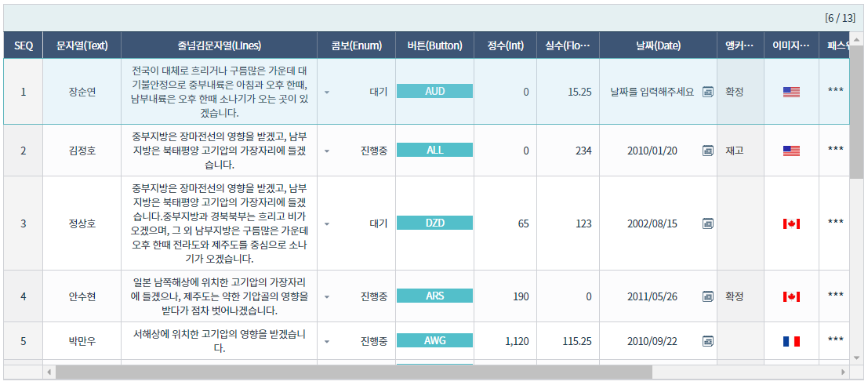Click horizontal scrollbar right arrow
868x385 pixels.
click(x=843, y=372)
